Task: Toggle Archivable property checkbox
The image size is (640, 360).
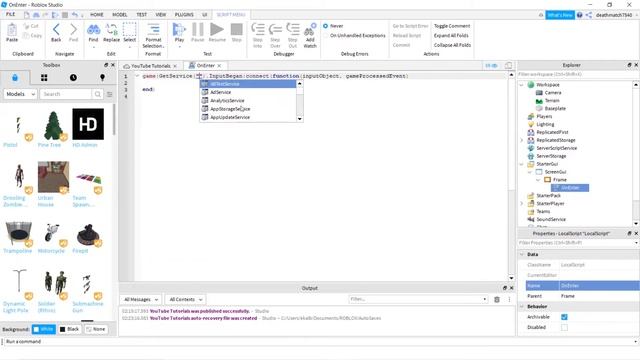Action: click(x=564, y=317)
